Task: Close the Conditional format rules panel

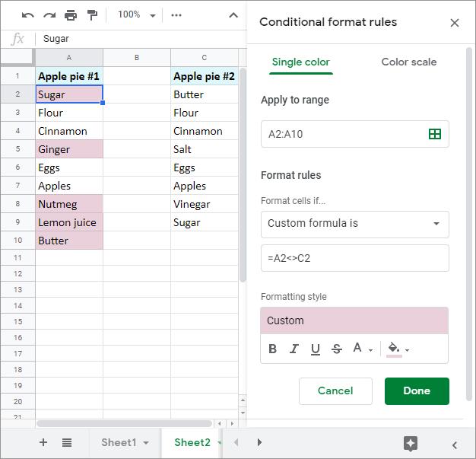Action: click(x=455, y=23)
